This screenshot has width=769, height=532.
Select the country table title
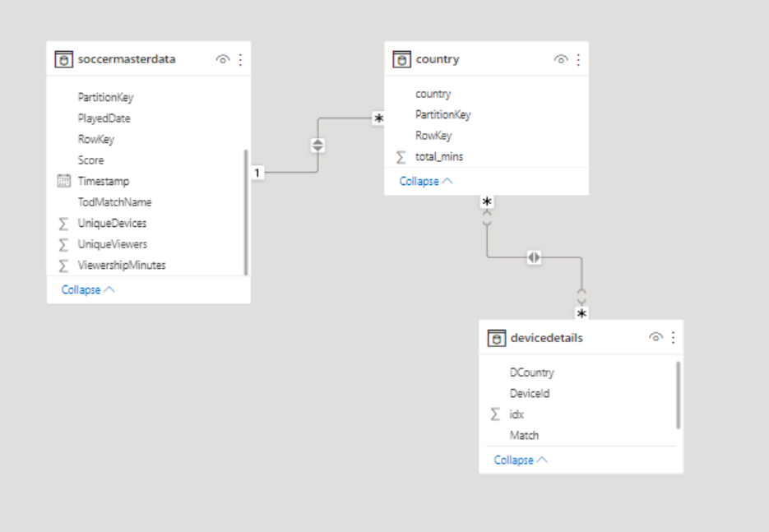(x=438, y=59)
